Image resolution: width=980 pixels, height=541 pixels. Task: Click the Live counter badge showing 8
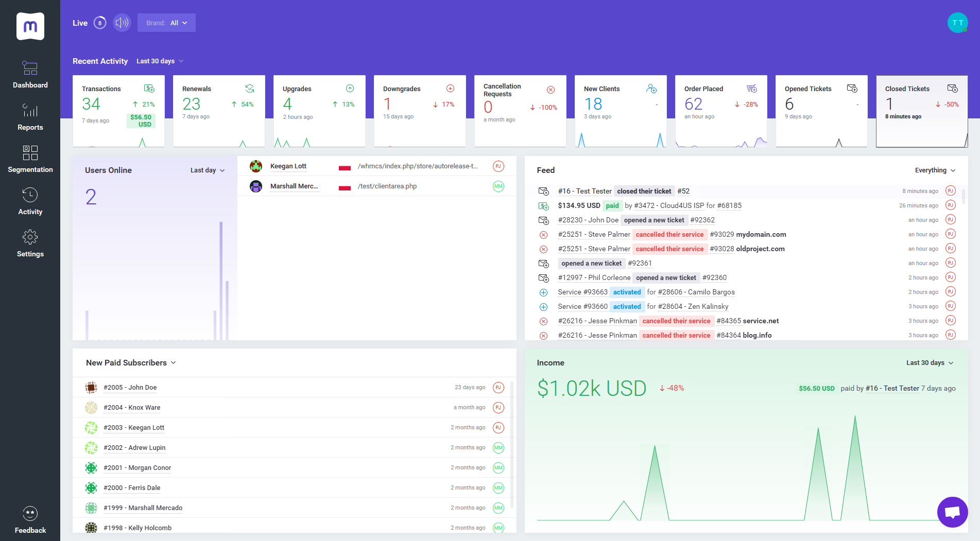[x=100, y=23]
